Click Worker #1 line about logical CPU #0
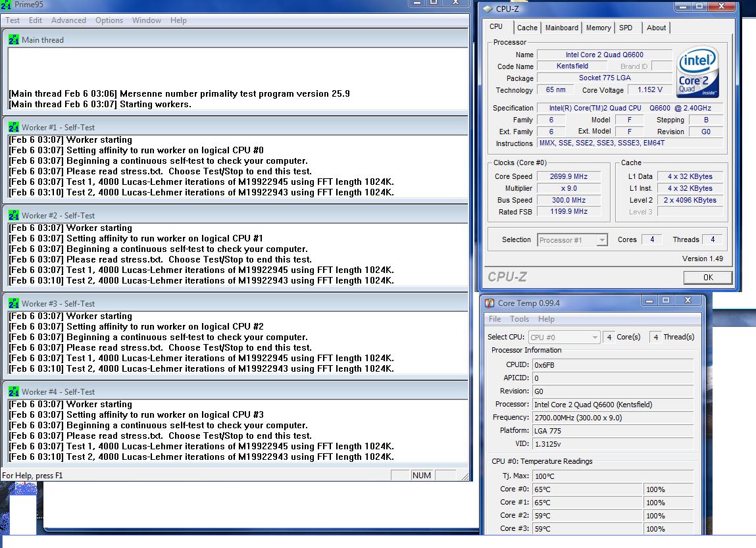Viewport: 756px width, 548px height. [136, 151]
